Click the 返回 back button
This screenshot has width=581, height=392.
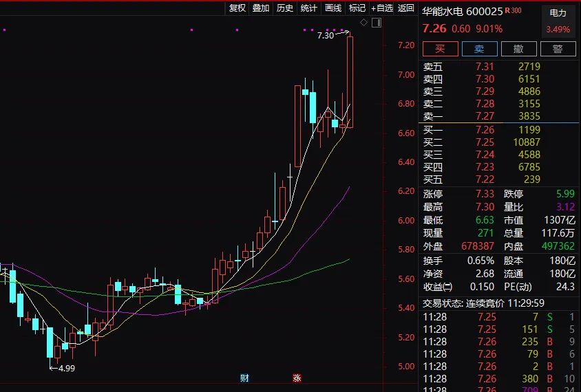tap(406, 8)
